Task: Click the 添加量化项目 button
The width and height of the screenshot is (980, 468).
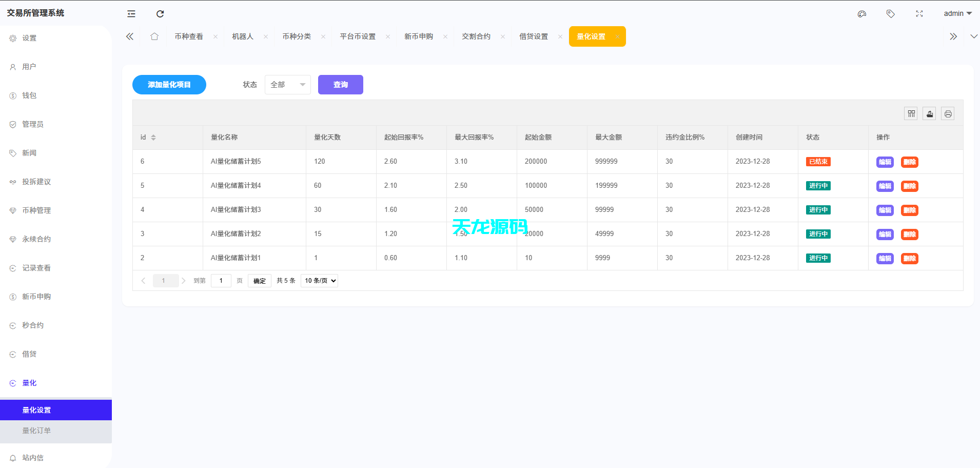Action: click(169, 85)
